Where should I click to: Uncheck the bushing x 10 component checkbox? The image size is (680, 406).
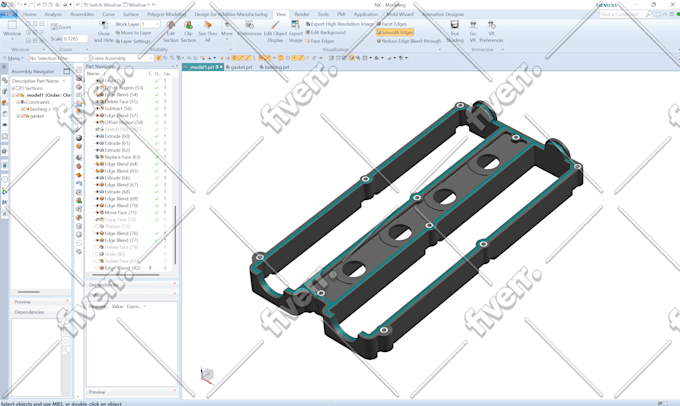(23, 109)
